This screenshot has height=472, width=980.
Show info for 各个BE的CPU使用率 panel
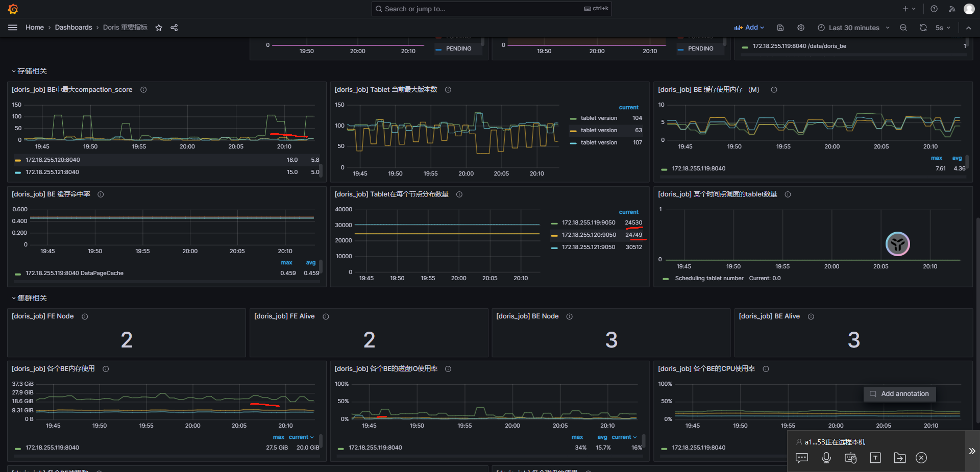click(x=766, y=369)
